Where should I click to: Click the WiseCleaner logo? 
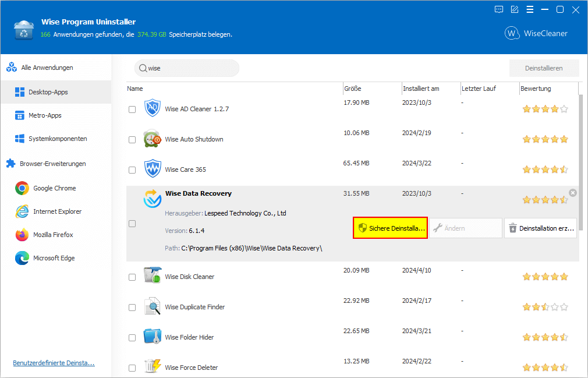[536, 33]
